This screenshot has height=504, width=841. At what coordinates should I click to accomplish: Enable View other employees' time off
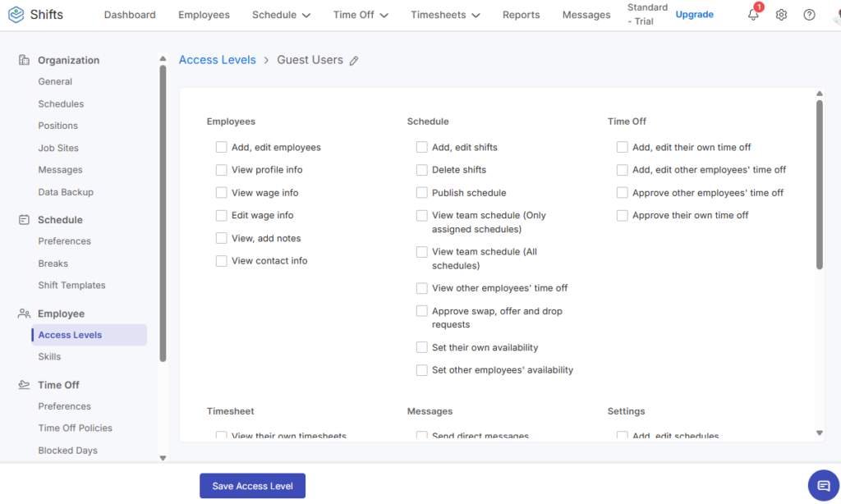click(x=421, y=288)
